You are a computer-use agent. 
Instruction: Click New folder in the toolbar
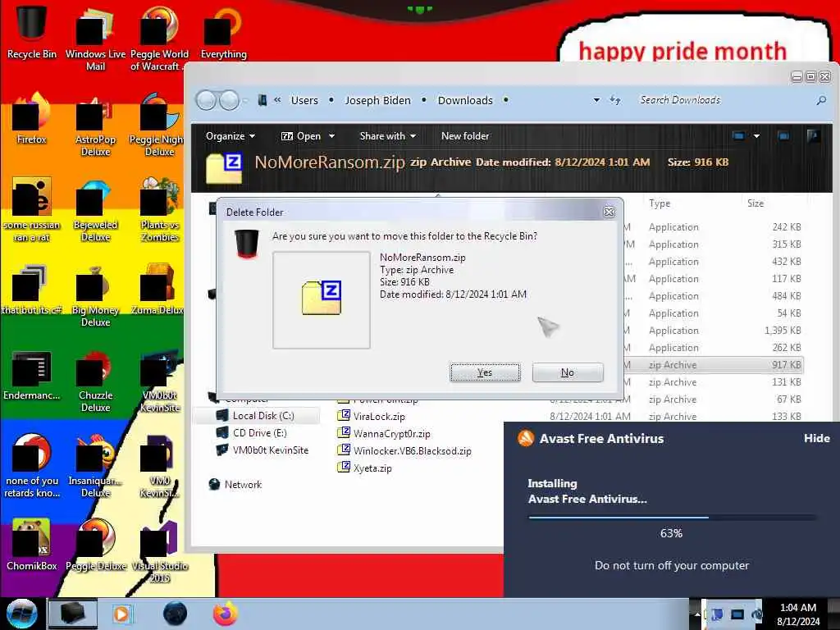(465, 136)
